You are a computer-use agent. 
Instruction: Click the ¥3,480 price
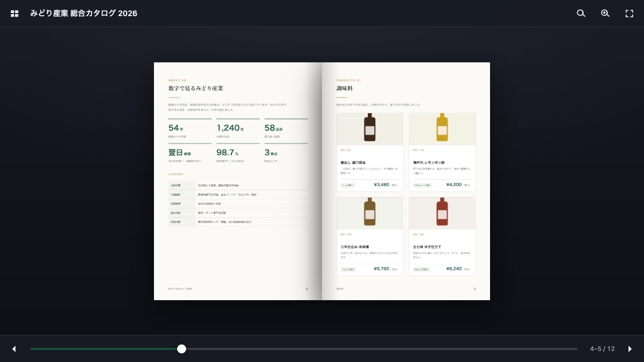pyautogui.click(x=382, y=185)
